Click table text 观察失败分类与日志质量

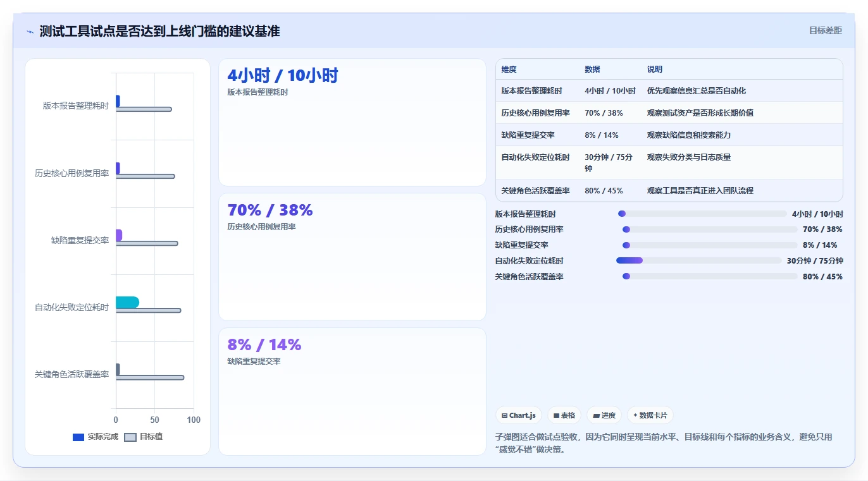pyautogui.click(x=689, y=157)
